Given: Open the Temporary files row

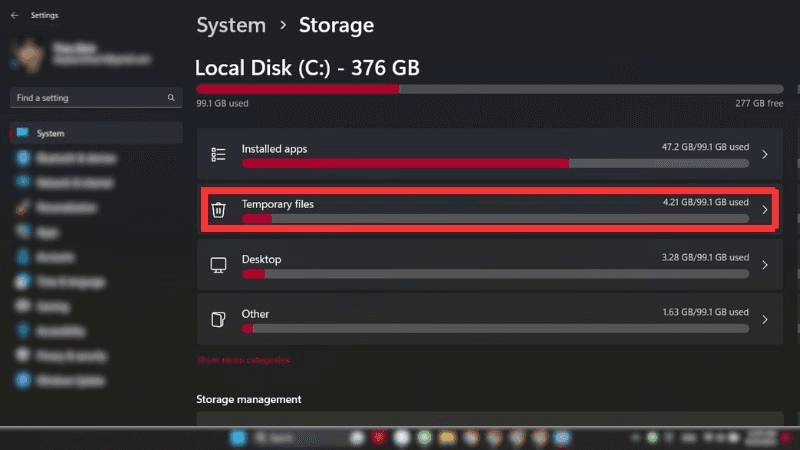Looking at the screenshot, I should (x=490, y=210).
